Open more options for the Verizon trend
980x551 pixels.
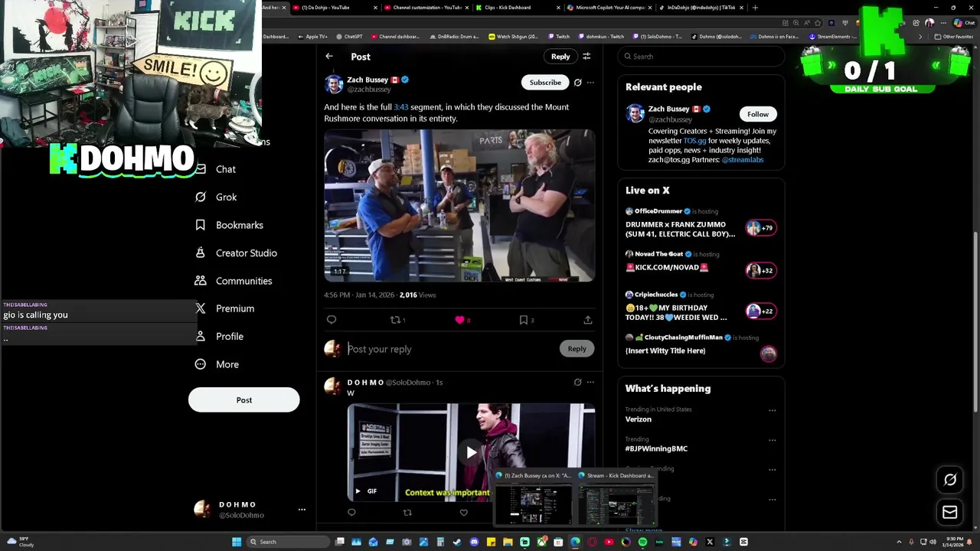tap(772, 410)
